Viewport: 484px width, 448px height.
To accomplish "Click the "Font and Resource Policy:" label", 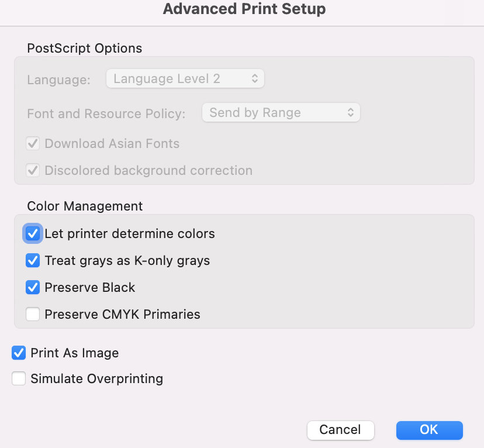I will click(x=106, y=113).
